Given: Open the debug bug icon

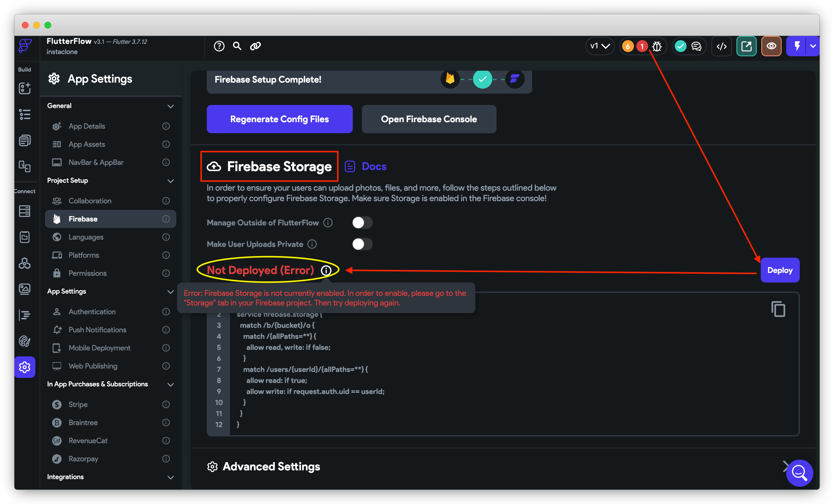Looking at the screenshot, I should tap(657, 46).
